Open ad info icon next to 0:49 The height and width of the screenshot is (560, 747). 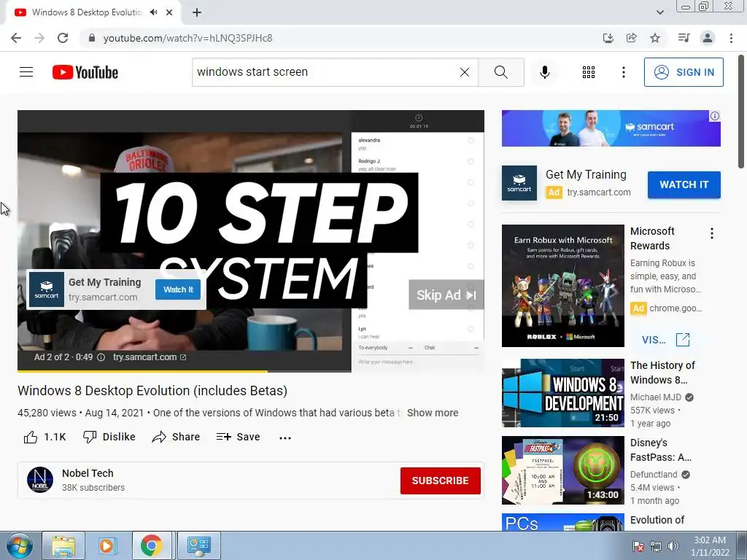point(101,357)
